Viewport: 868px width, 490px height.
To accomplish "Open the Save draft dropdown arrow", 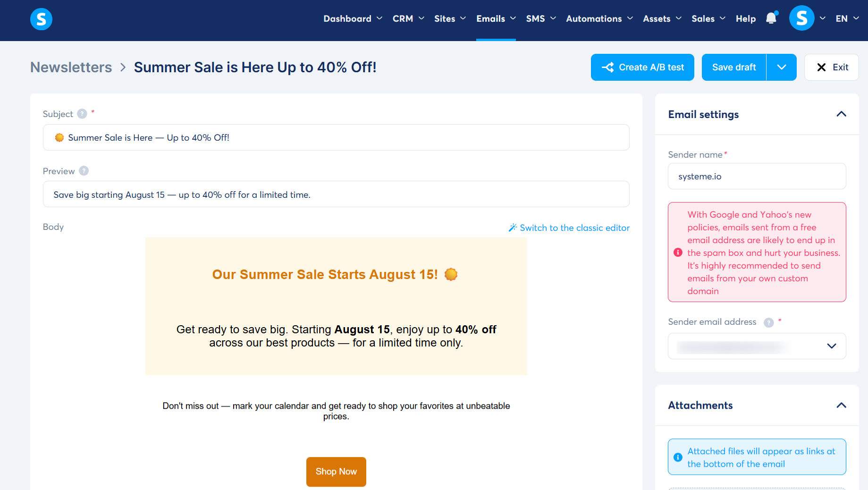I will point(781,67).
